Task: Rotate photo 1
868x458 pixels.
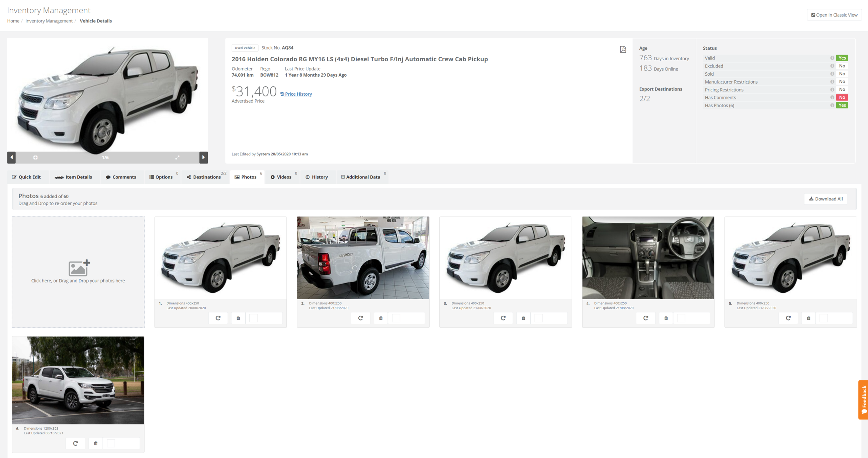Action: pos(218,318)
